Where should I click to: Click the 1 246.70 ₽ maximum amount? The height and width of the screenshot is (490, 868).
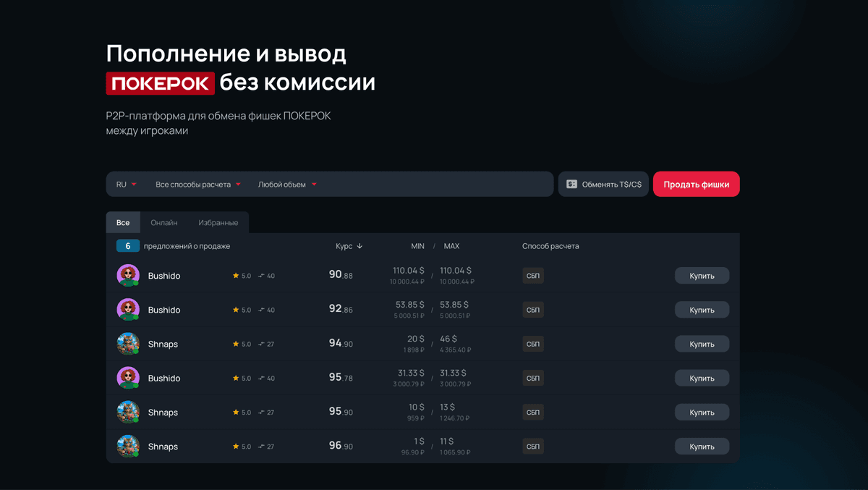pyautogui.click(x=456, y=418)
